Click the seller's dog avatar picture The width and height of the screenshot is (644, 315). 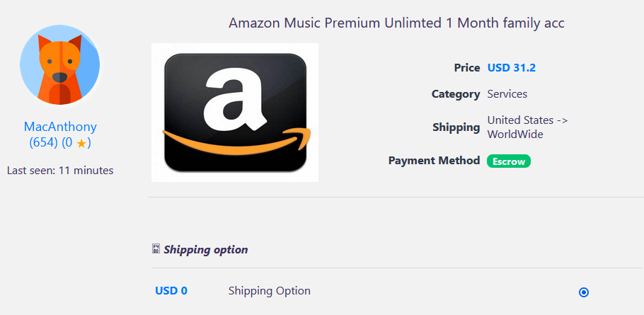(x=60, y=65)
